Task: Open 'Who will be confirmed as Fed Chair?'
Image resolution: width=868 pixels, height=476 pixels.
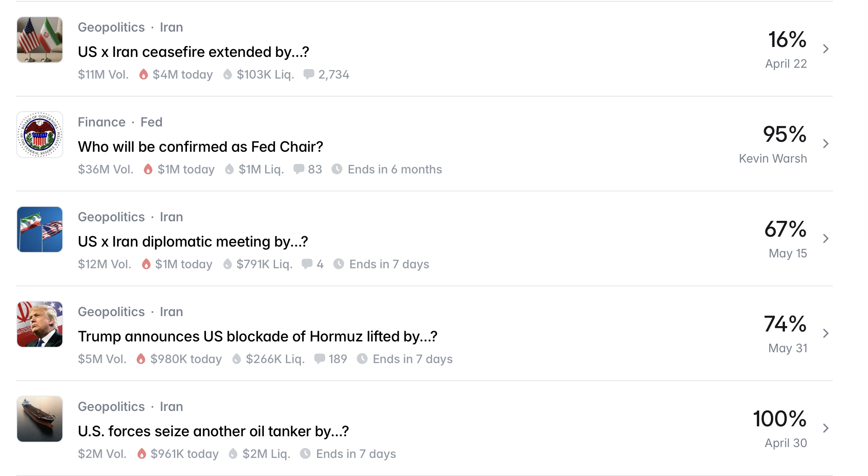Action: pos(201,147)
